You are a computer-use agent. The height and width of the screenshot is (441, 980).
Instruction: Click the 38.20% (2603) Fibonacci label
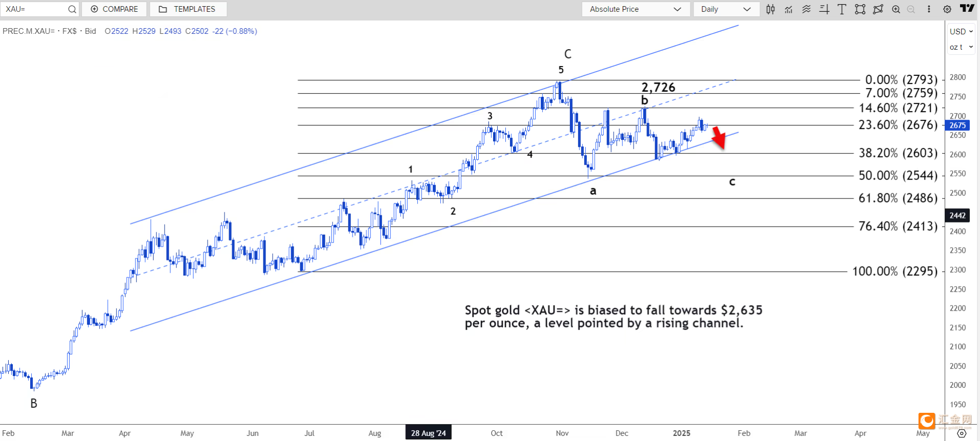pyautogui.click(x=898, y=153)
